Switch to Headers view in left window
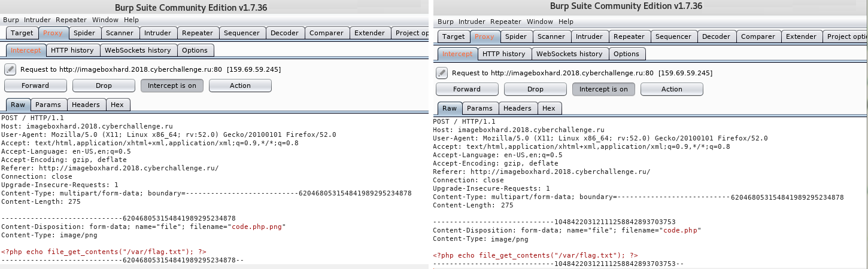This screenshot has width=868, height=269. click(86, 105)
